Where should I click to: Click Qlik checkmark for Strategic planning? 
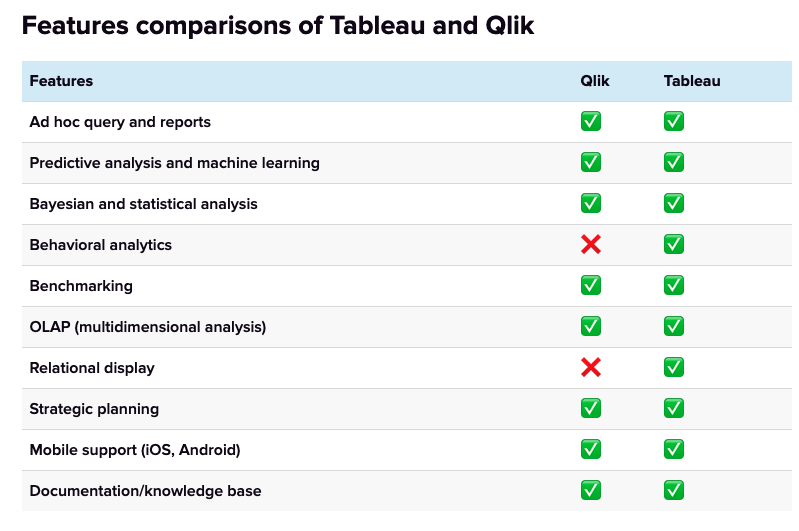(x=591, y=408)
